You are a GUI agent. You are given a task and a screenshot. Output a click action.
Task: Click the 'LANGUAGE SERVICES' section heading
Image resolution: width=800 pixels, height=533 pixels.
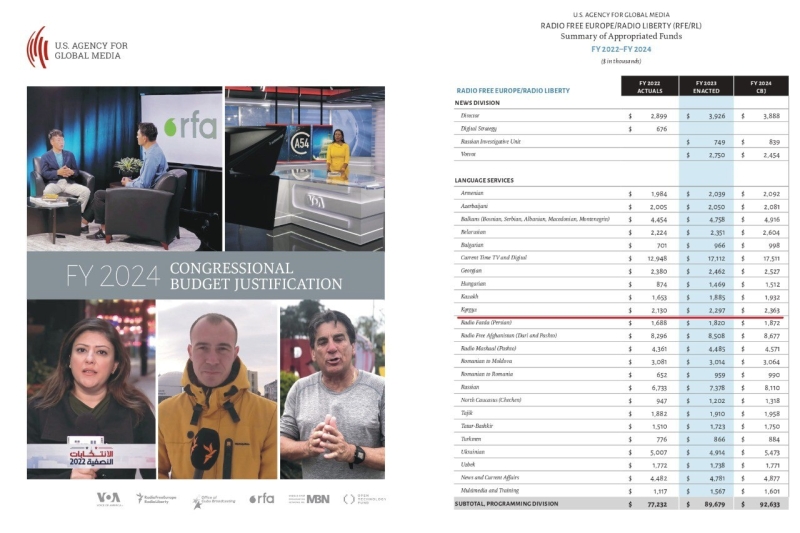(x=484, y=180)
